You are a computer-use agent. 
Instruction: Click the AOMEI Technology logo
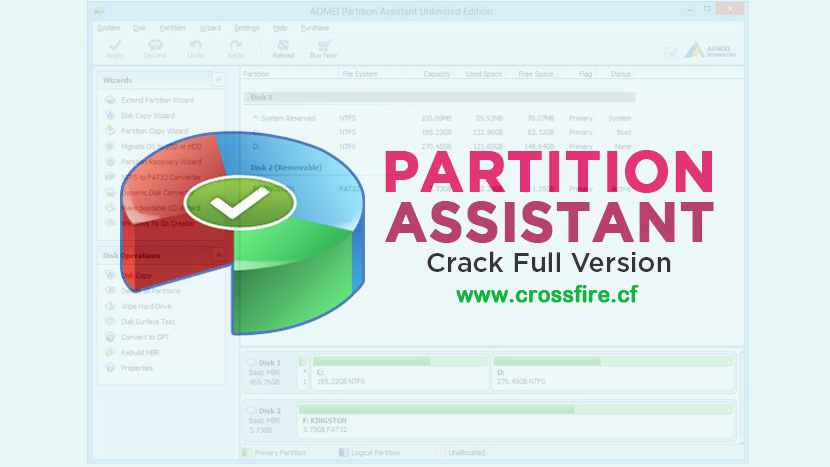pos(710,50)
